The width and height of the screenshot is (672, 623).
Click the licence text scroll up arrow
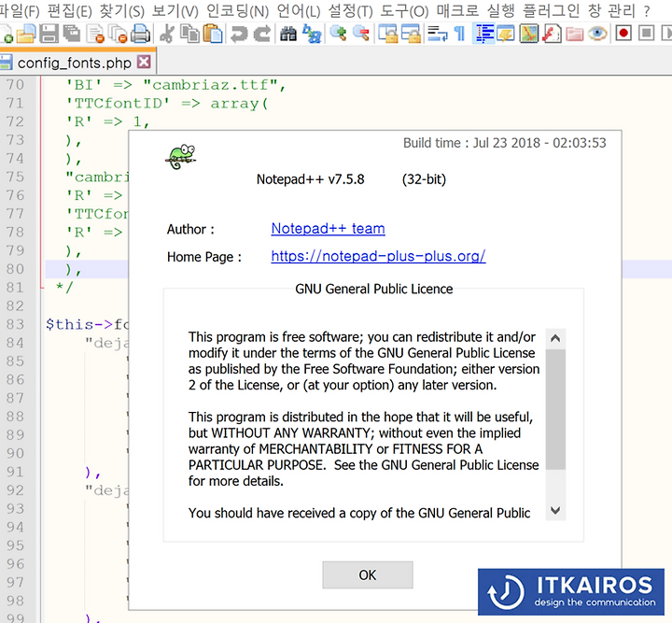[555, 338]
